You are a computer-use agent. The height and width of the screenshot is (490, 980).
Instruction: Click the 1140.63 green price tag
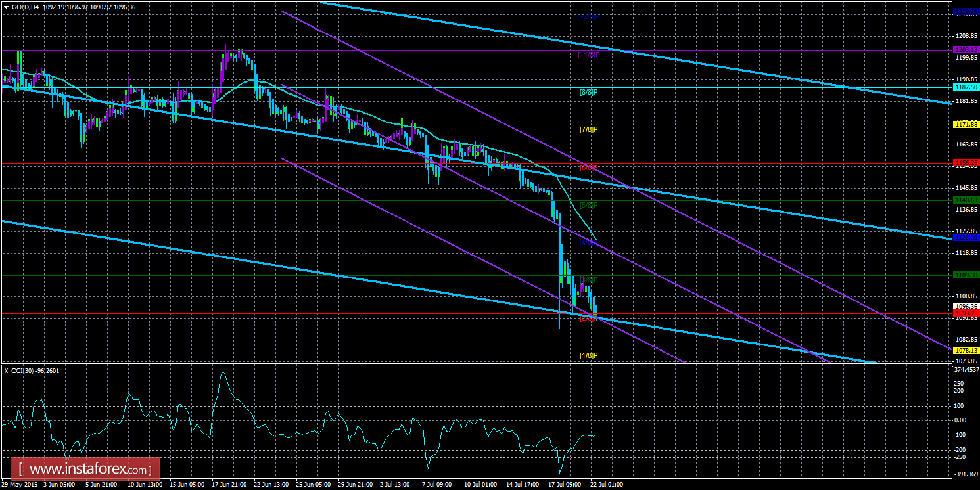click(966, 199)
